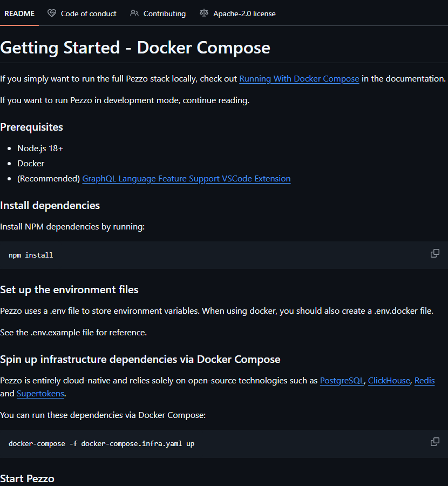Click the Start Pezzo heading
The width and height of the screenshot is (448, 486).
click(x=27, y=478)
